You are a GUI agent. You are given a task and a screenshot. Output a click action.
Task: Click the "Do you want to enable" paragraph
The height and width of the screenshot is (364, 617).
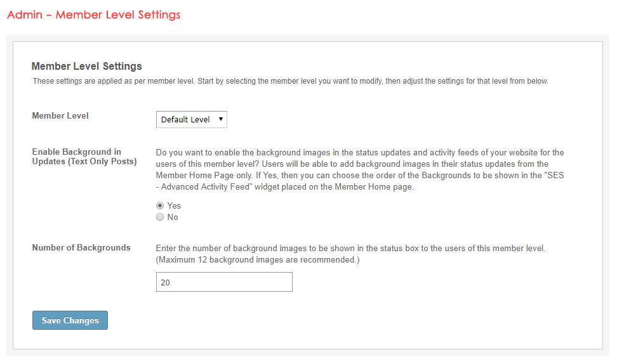(359, 171)
